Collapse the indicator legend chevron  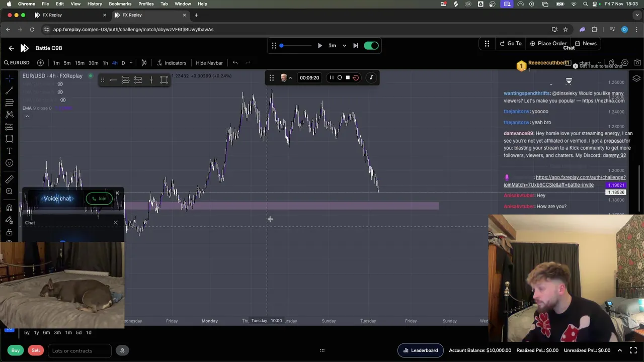click(x=27, y=116)
